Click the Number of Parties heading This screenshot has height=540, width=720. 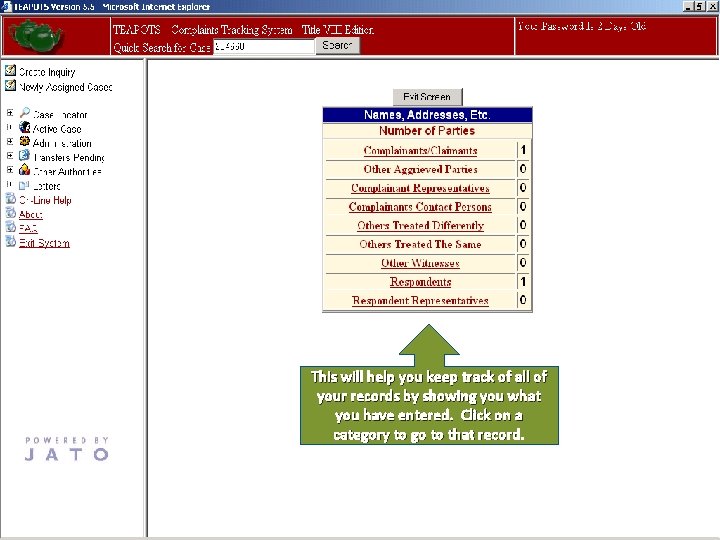click(x=427, y=131)
